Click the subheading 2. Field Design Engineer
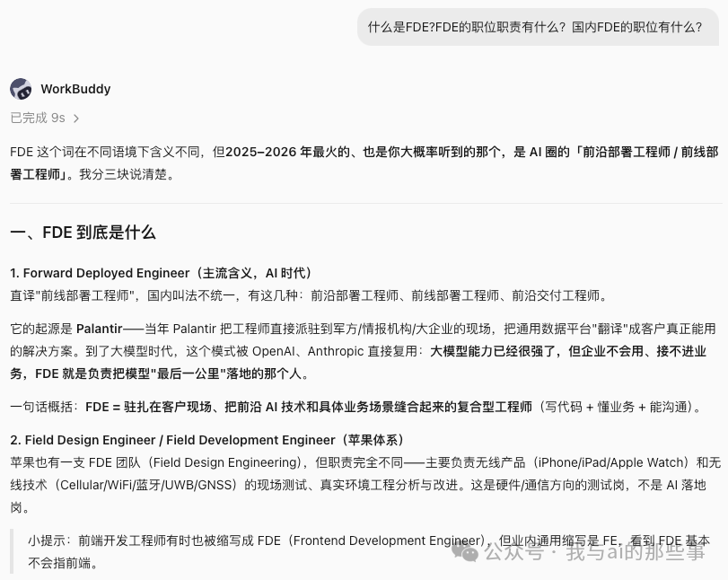The height and width of the screenshot is (580, 728). (207, 440)
